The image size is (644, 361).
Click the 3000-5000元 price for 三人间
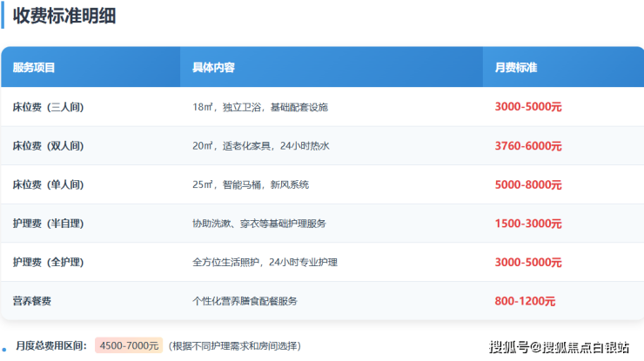(528, 107)
